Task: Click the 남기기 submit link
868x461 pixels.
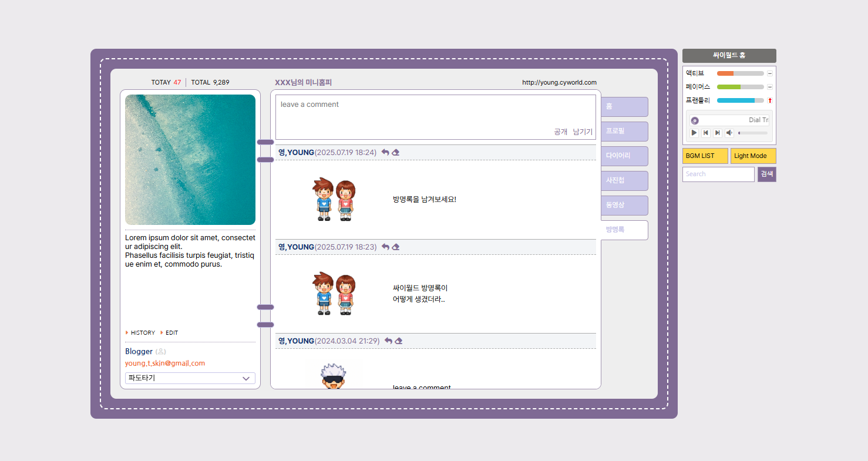Action: [583, 132]
